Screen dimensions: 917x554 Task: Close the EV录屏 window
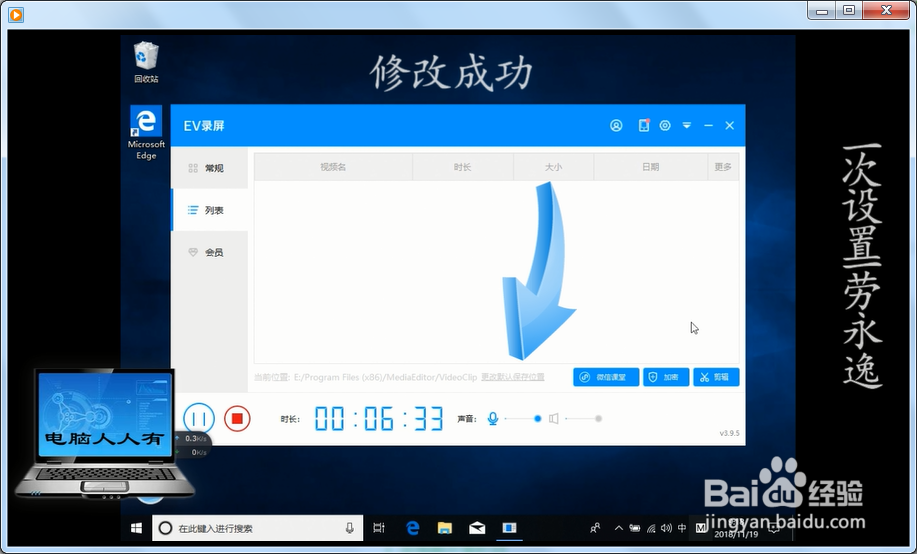click(x=729, y=125)
